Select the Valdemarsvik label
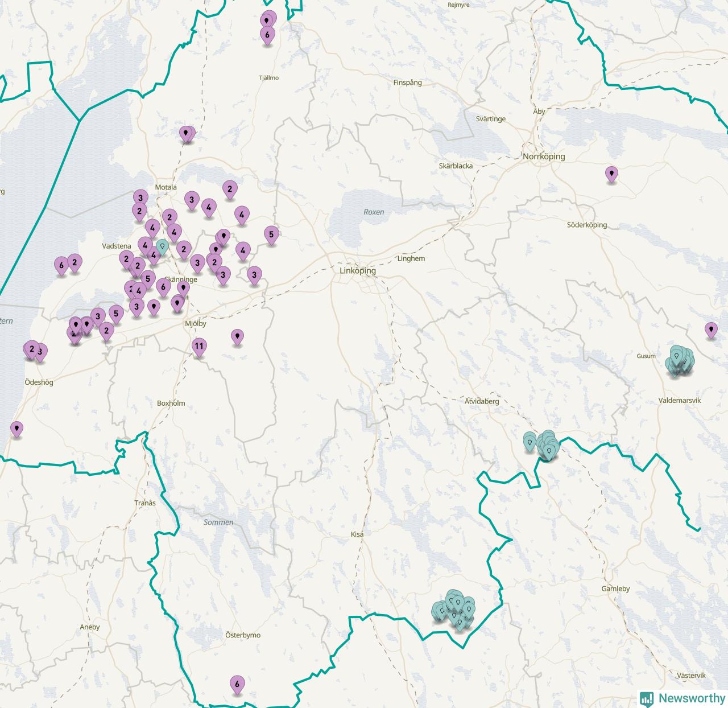The image size is (728, 708). click(680, 401)
